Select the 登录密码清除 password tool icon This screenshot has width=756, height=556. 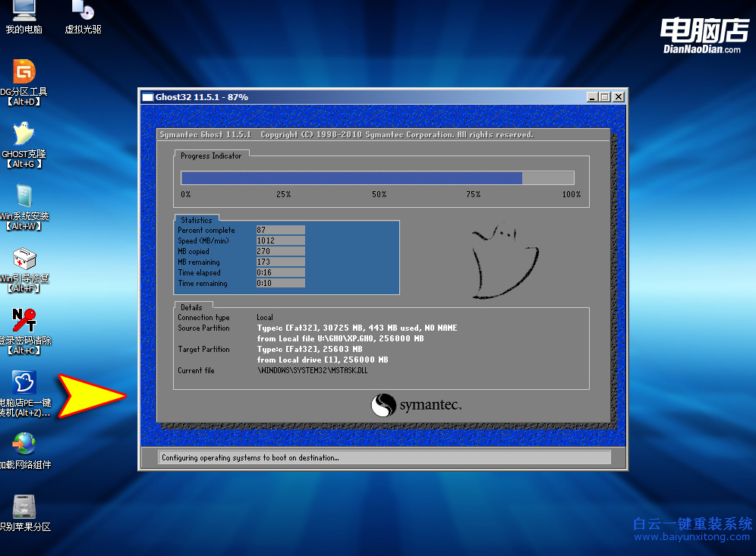point(24,322)
